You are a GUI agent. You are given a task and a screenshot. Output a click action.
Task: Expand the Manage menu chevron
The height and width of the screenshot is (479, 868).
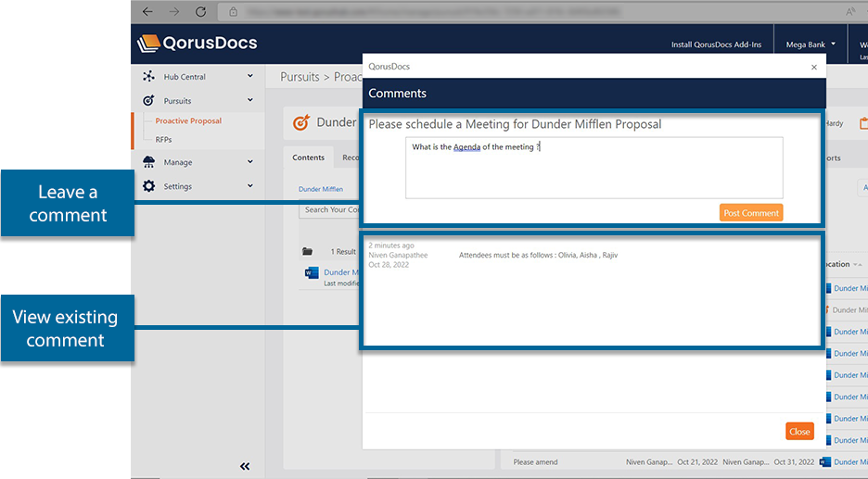click(x=250, y=162)
